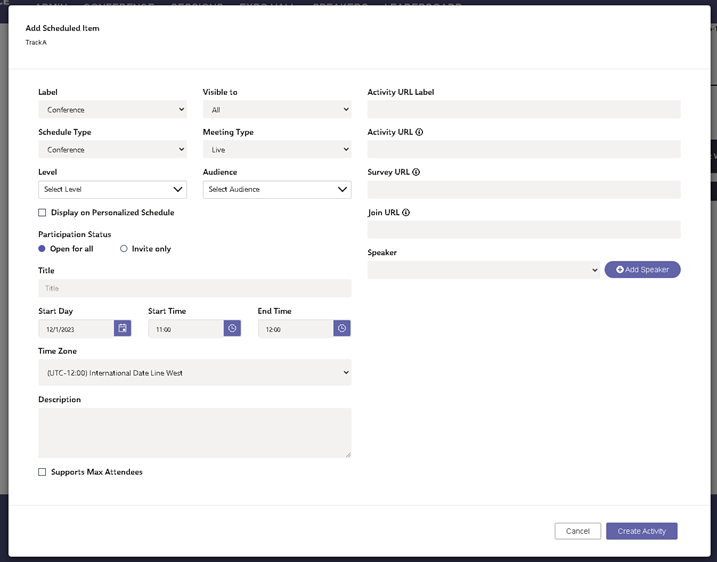This screenshot has width=717, height=562.
Task: Click the Start Day date field 12/1/2023
Action: tap(76, 329)
